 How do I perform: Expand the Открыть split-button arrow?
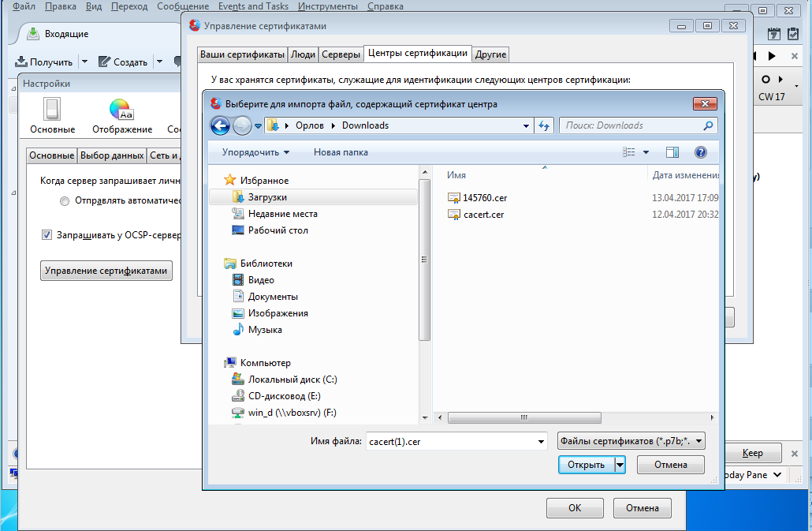620,465
